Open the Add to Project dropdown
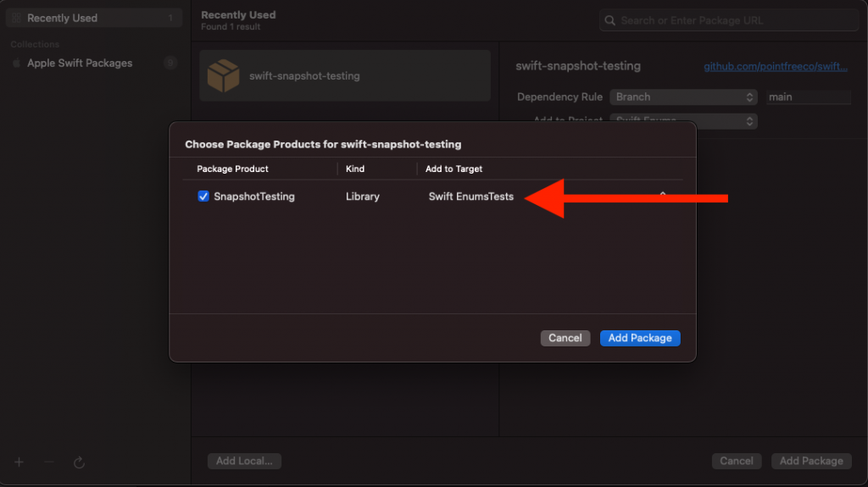Image resolution: width=868 pixels, height=487 pixels. [684, 121]
